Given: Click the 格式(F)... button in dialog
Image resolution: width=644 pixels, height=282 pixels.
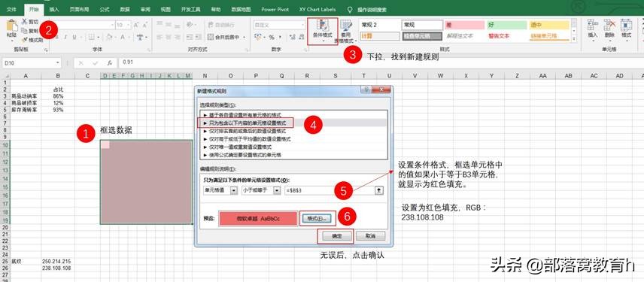Looking at the screenshot, I should coord(317,219).
